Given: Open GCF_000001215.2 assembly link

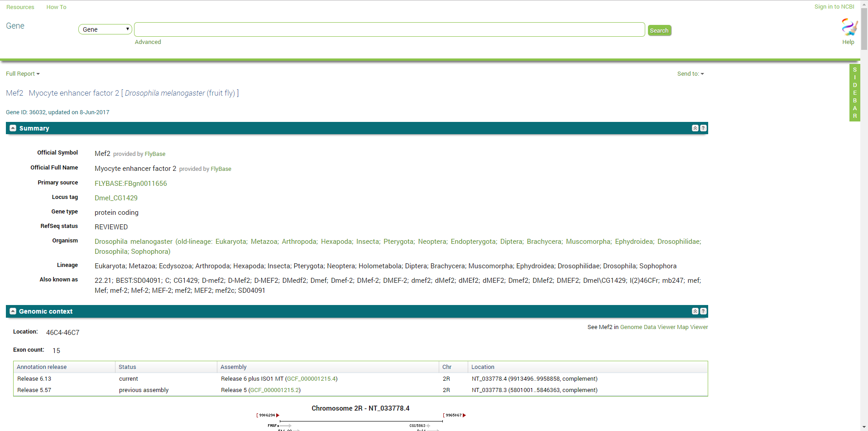Looking at the screenshot, I should pos(274,390).
